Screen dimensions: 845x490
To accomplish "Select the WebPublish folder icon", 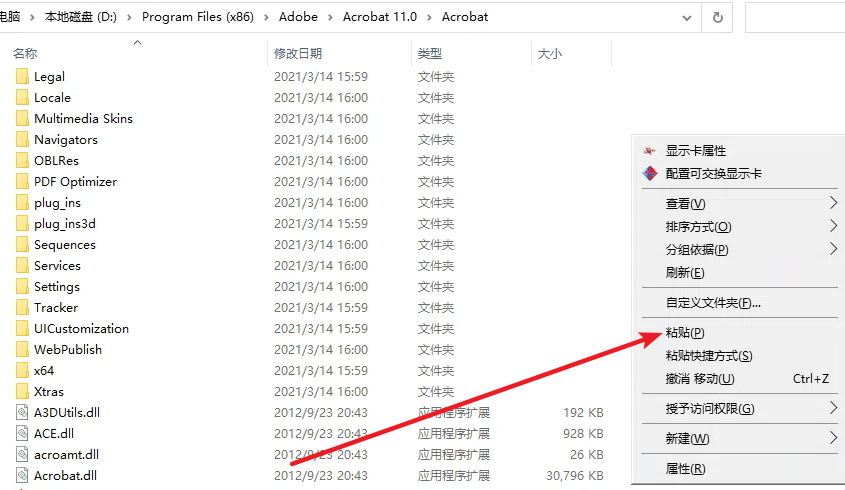I will 22,350.
